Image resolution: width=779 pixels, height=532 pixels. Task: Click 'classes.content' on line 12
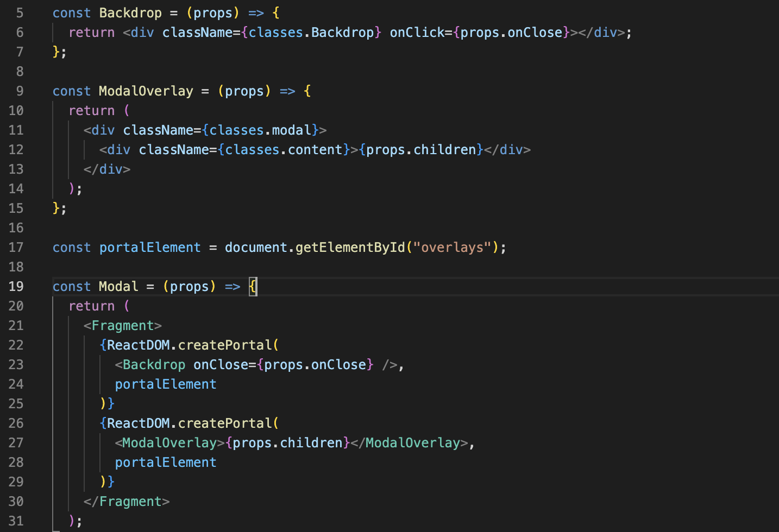point(284,150)
